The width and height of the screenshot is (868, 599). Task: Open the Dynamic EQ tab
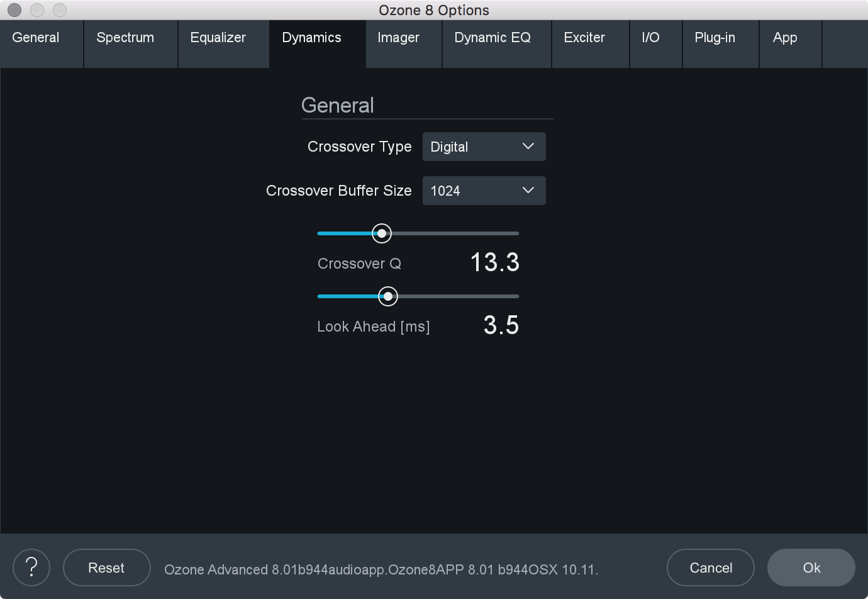tap(497, 44)
